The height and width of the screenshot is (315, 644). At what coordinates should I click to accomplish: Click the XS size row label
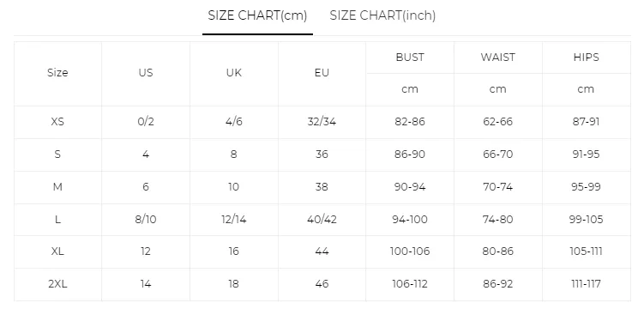click(57, 122)
